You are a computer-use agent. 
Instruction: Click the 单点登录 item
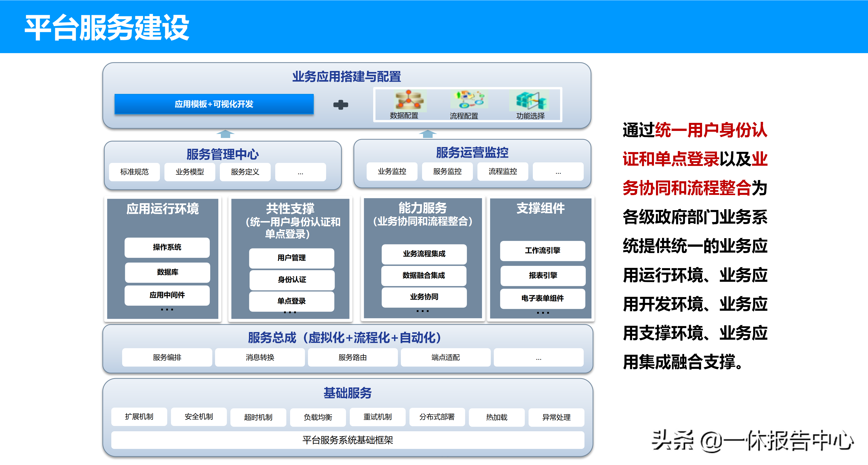click(291, 301)
